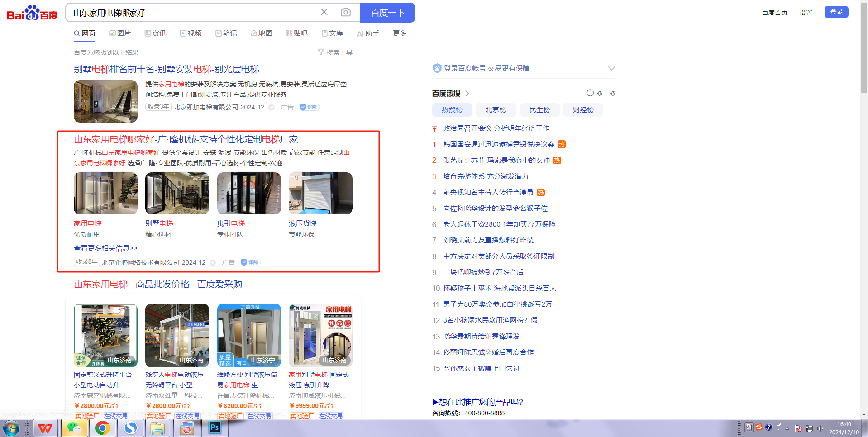Select the 民生榜 tab

(540, 110)
